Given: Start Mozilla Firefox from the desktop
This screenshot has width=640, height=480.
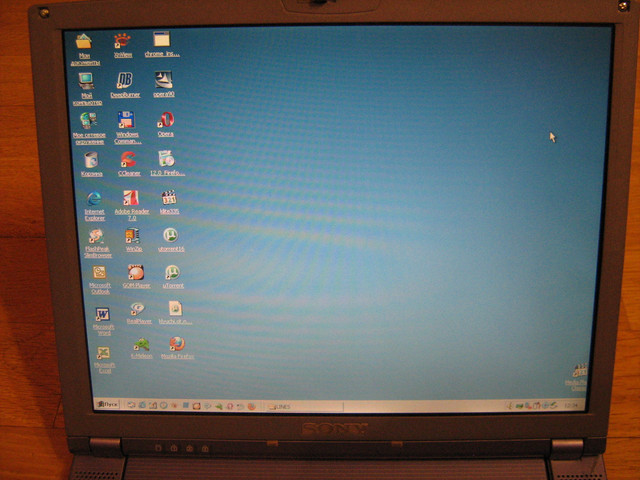Looking at the screenshot, I should [177, 344].
